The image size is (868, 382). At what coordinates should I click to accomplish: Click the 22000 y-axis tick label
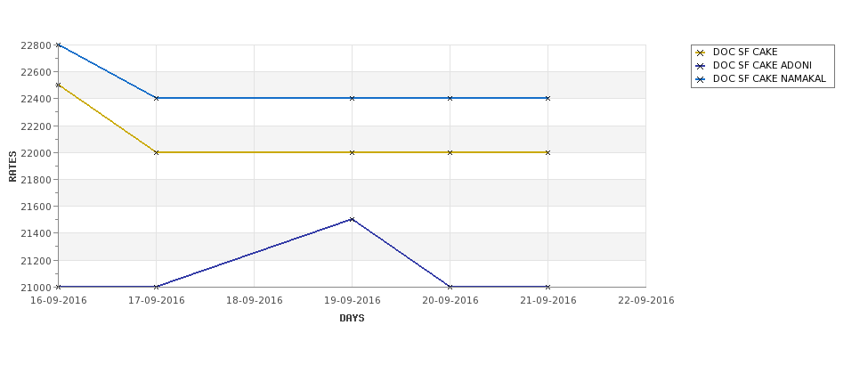click(36, 153)
